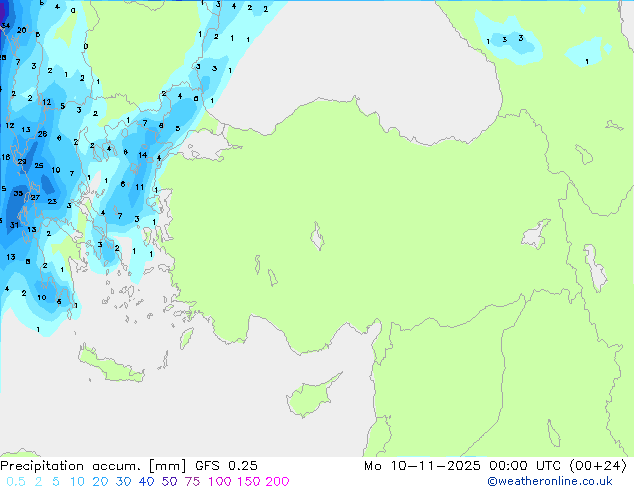Click the 'Mo 10-11-2025' date text

click(x=422, y=466)
